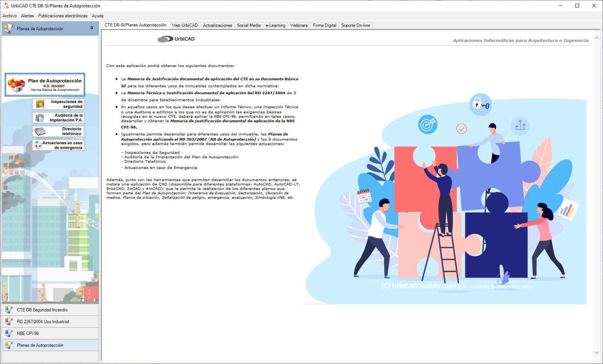The width and height of the screenshot is (603, 364).
Task: Click the icon in the Planes de Autoprotección panel header
Action: click(9, 28)
